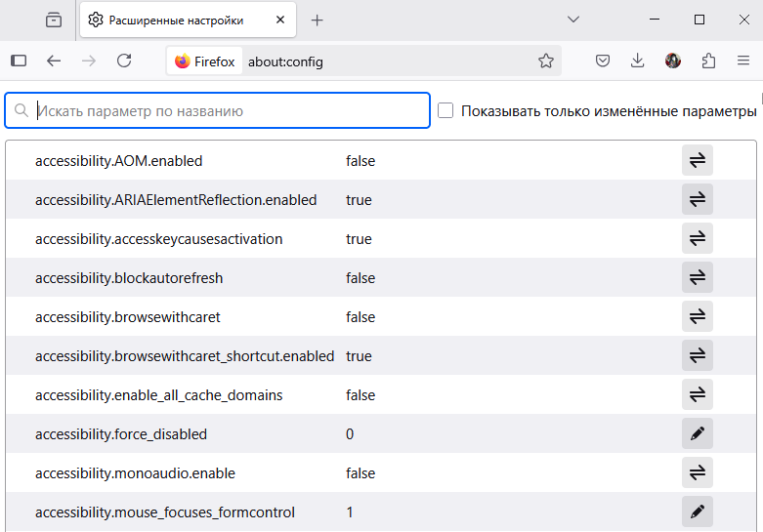Click the profile avatar icon
The image size is (763, 532).
click(673, 61)
